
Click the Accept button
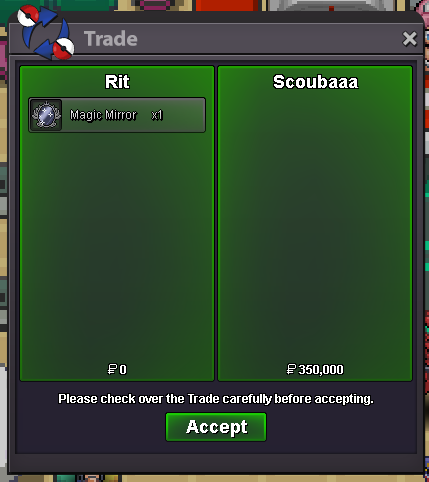point(216,427)
